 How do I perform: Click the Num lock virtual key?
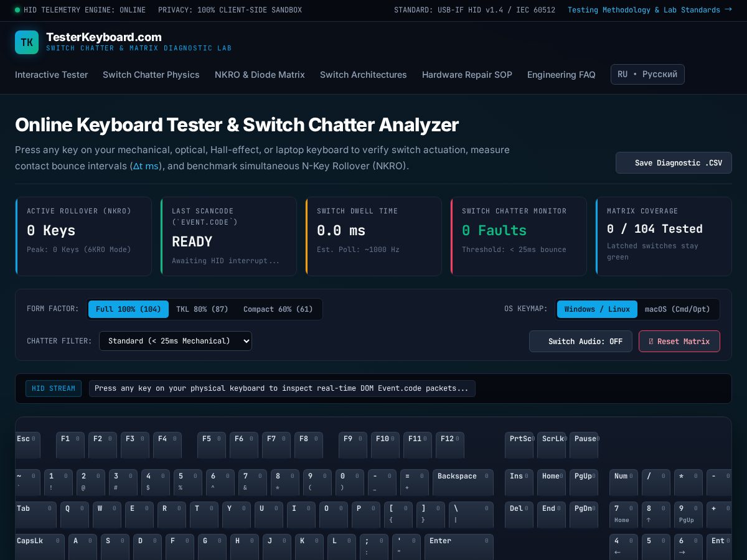pos(624,483)
